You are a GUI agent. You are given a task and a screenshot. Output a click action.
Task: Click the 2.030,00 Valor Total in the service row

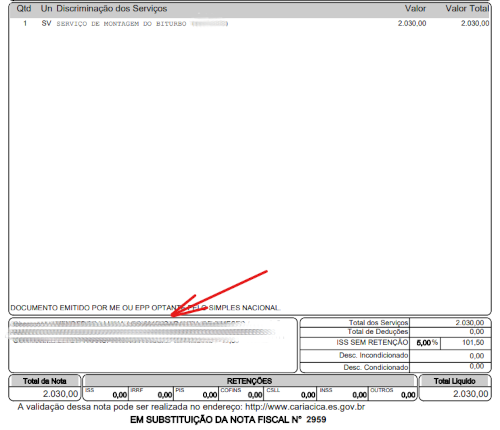coord(475,23)
